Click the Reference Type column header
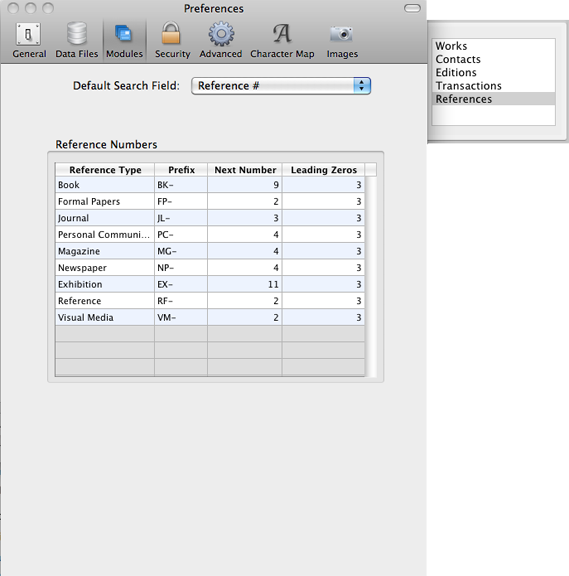The width and height of the screenshot is (569, 576). tap(105, 170)
